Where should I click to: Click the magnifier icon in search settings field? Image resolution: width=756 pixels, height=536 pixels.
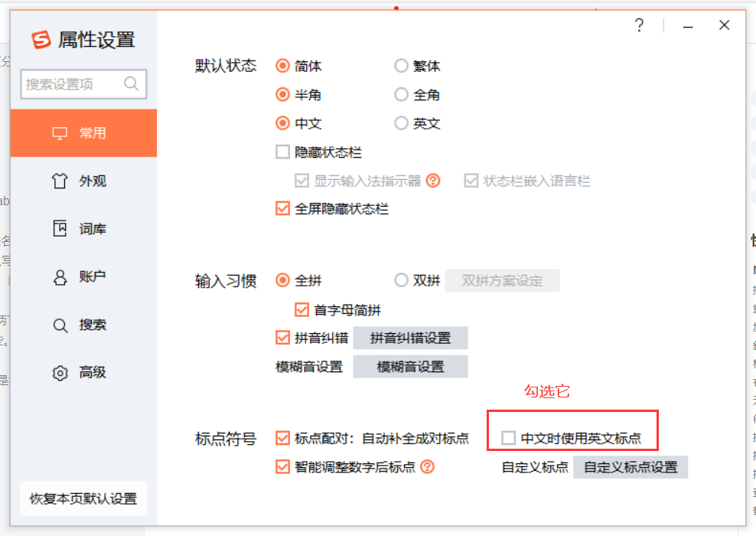(x=132, y=84)
